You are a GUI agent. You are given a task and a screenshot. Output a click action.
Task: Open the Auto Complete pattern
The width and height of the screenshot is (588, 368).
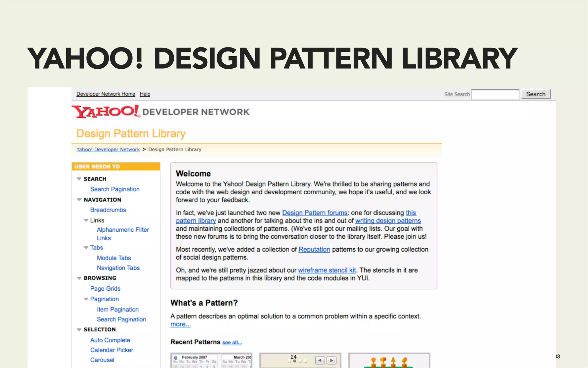110,340
